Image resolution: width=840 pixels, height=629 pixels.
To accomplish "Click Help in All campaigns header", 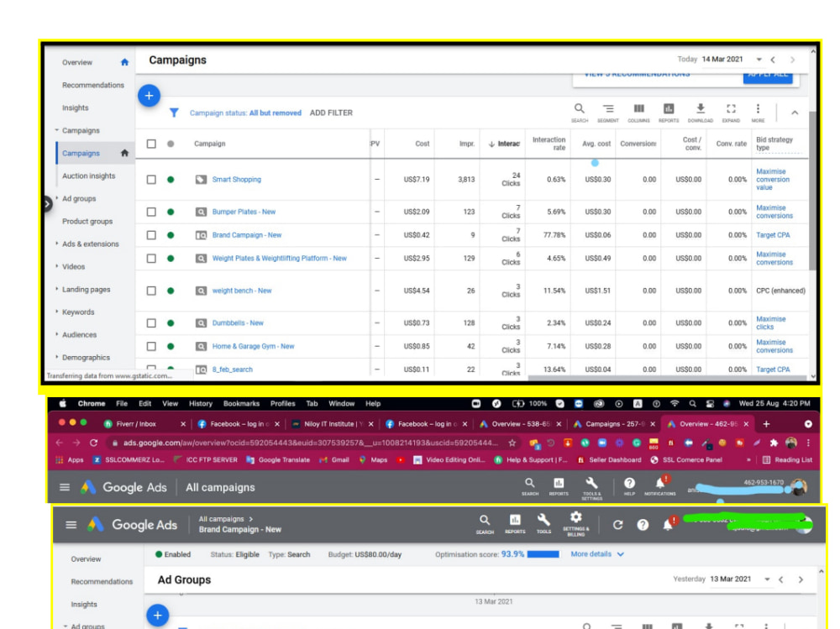I will 629,486.
